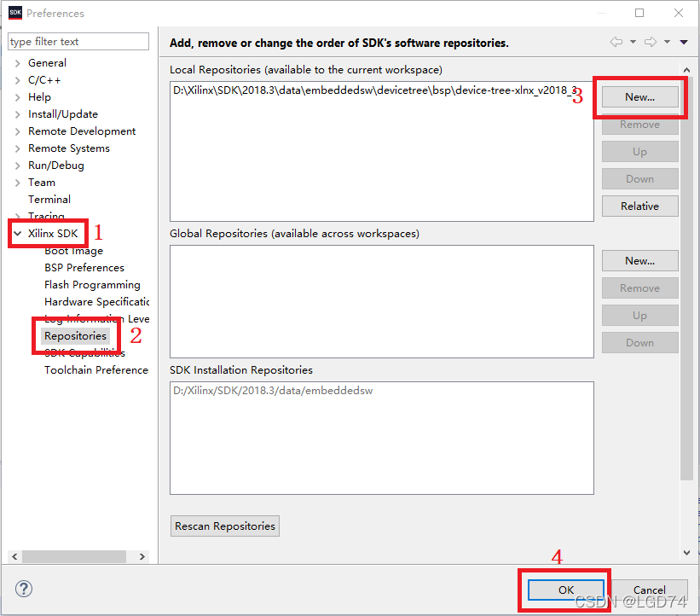Collapse the Xilinx SDK tree node
Screen dimensions: 700x616
[x=17, y=233]
